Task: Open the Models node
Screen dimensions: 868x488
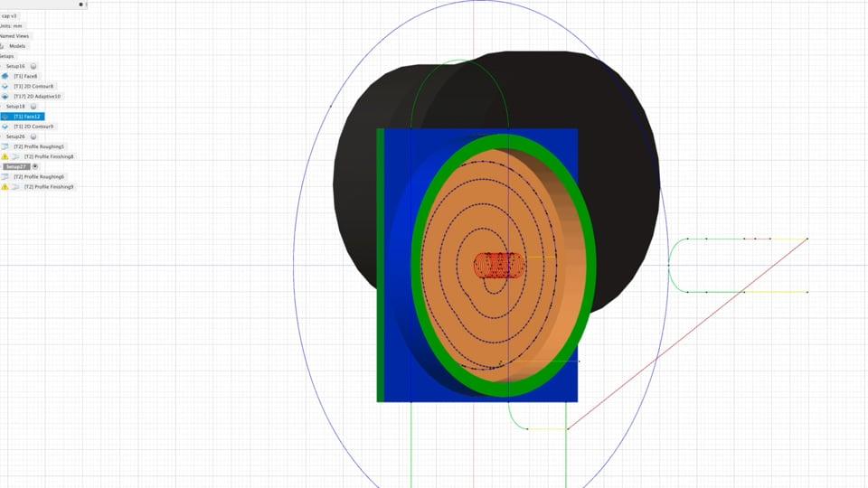Action: [x=17, y=46]
